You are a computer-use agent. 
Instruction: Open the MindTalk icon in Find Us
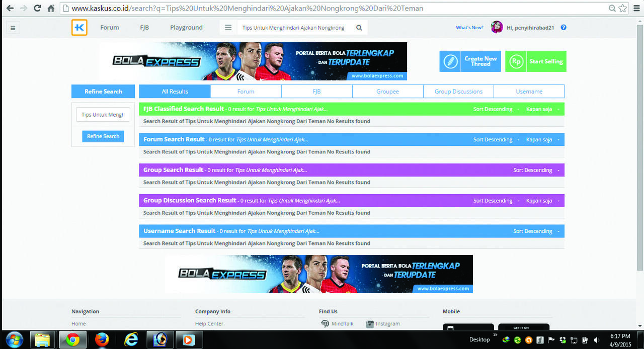coord(325,324)
